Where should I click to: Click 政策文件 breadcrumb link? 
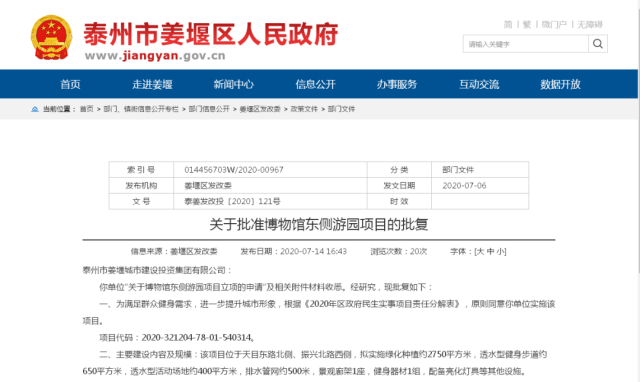click(304, 109)
